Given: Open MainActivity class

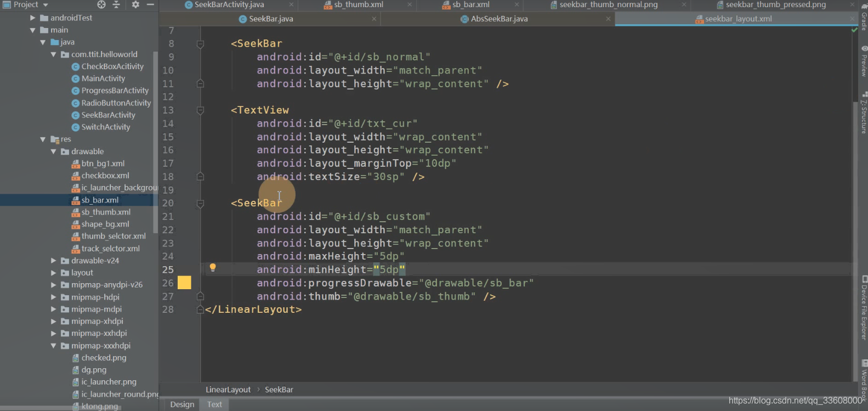Looking at the screenshot, I should point(103,78).
